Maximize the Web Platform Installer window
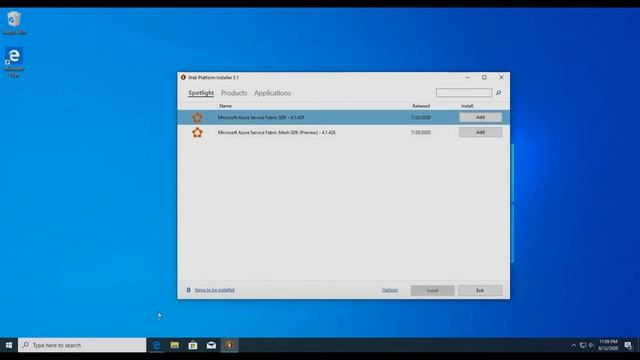Viewport: 640px width, 360px height. (484, 77)
